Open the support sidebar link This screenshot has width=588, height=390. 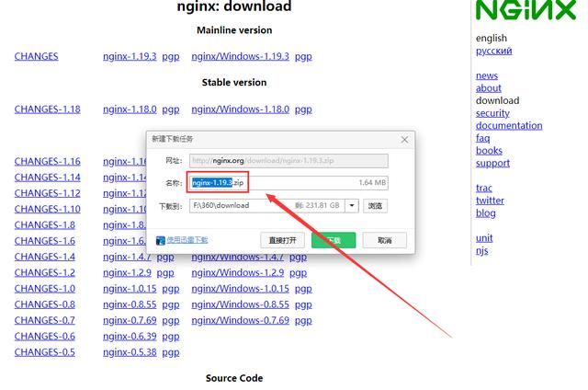tap(492, 164)
